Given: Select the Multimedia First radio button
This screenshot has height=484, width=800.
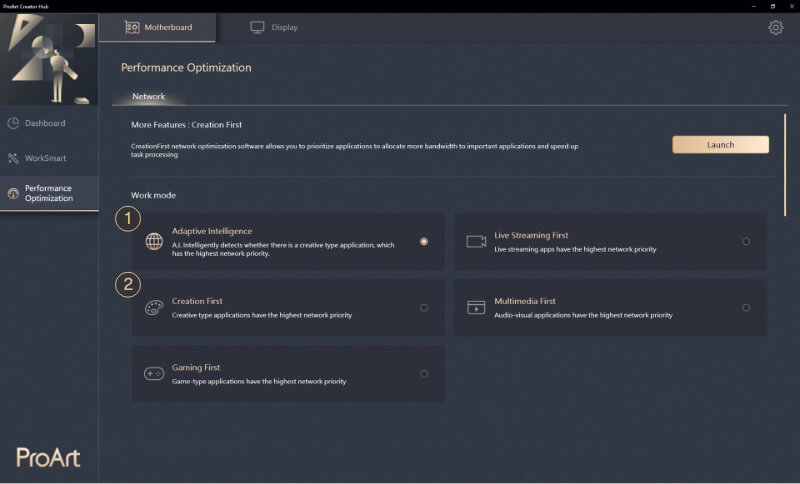Looking at the screenshot, I should [746, 307].
